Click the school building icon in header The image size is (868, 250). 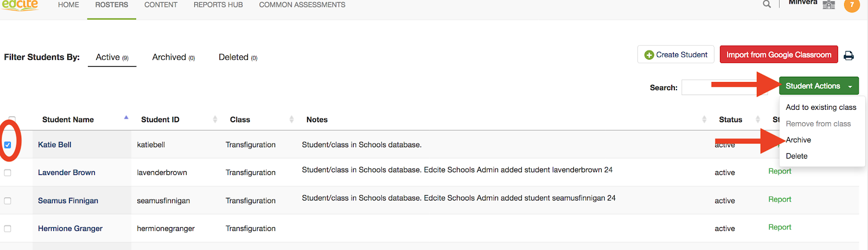point(828,5)
